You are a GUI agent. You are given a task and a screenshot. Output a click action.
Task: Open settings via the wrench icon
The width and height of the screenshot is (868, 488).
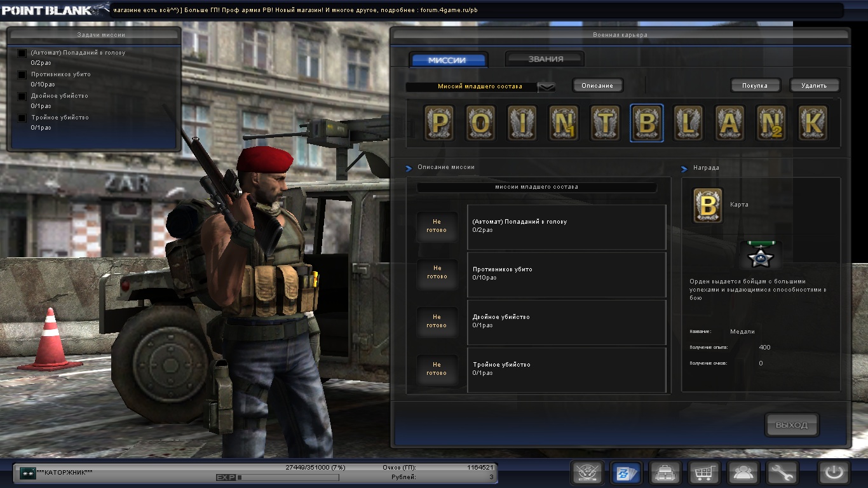[x=782, y=473]
